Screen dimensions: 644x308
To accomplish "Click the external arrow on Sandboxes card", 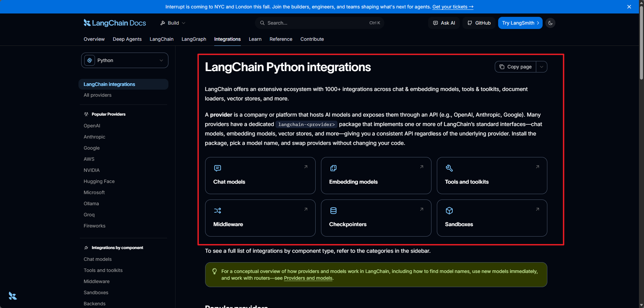I will pos(538,209).
